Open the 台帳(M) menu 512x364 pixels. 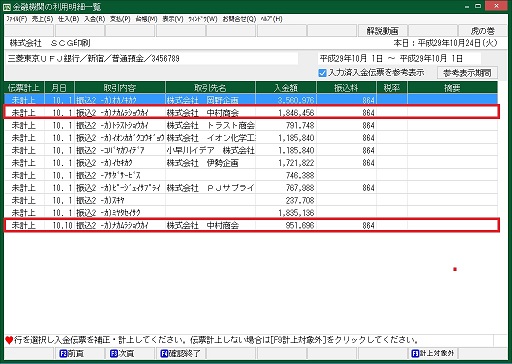coord(146,19)
